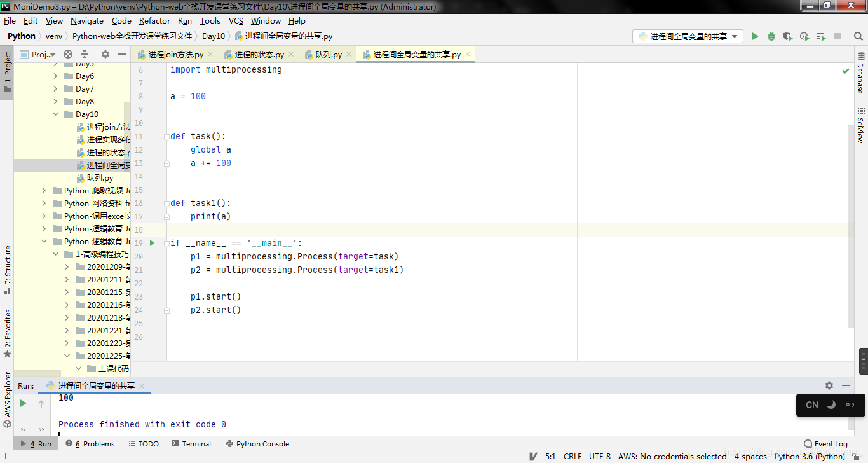868x463 pixels.
Task: Click the editor vertical scrollbar
Action: click(851, 226)
